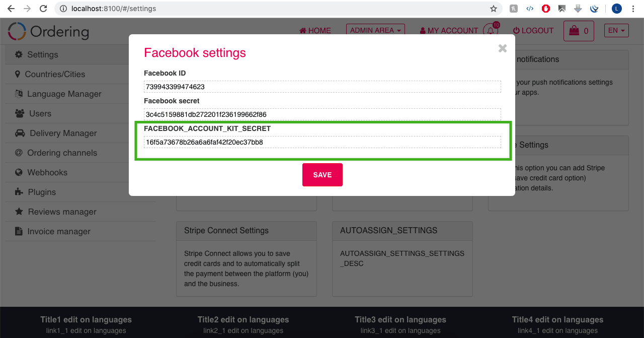This screenshot has width=644, height=338.
Task: Click the browser address bar URL
Action: point(114,9)
